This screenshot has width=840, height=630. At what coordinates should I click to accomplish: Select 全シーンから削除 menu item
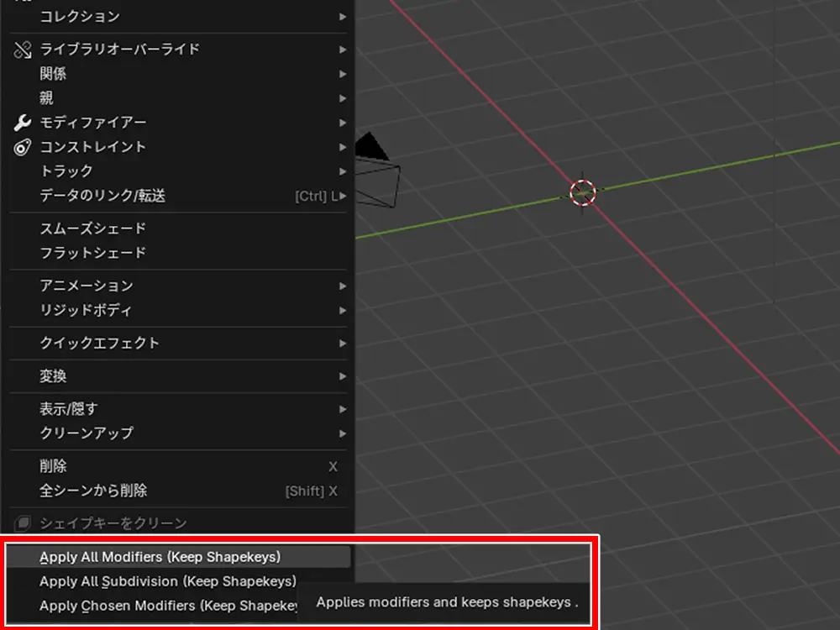pos(93,491)
